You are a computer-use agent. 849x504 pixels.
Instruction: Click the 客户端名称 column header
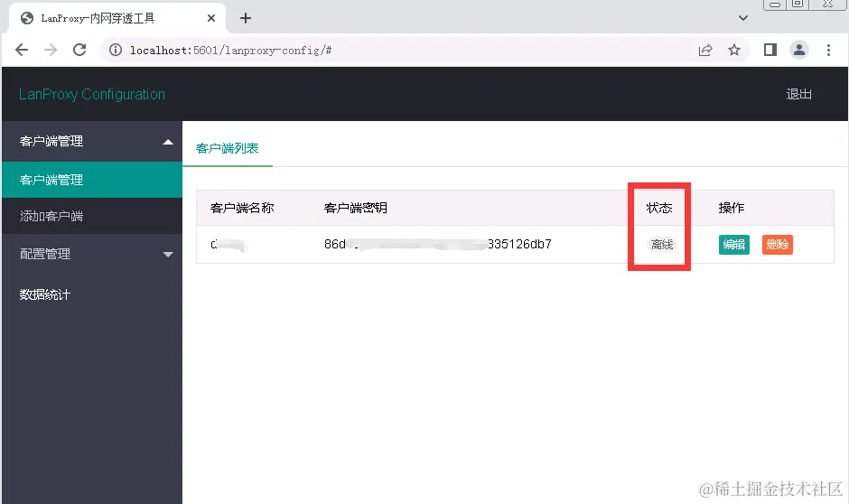point(242,208)
